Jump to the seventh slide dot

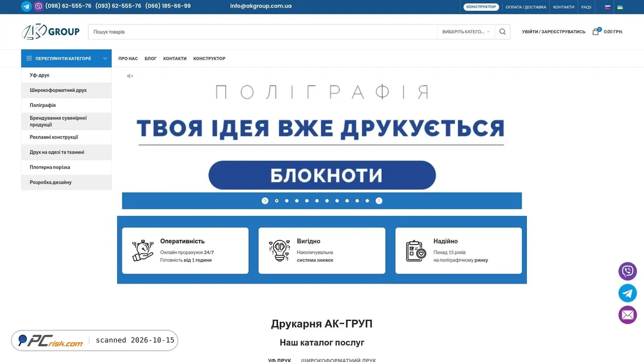tap(337, 201)
